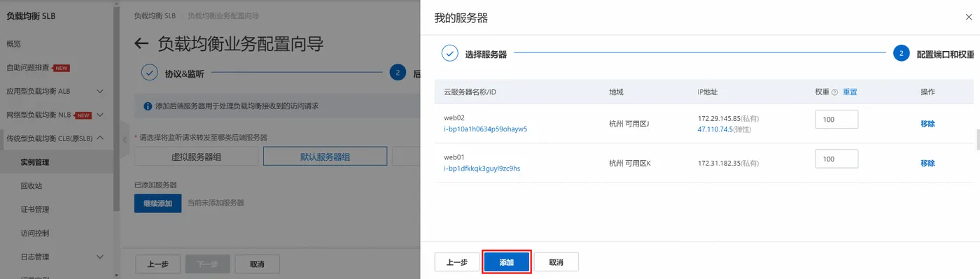Click the 协议&监听 step checkmark circle

(150, 73)
